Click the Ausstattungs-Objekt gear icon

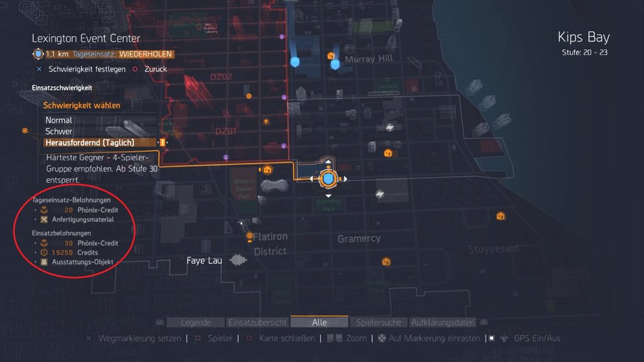44,262
